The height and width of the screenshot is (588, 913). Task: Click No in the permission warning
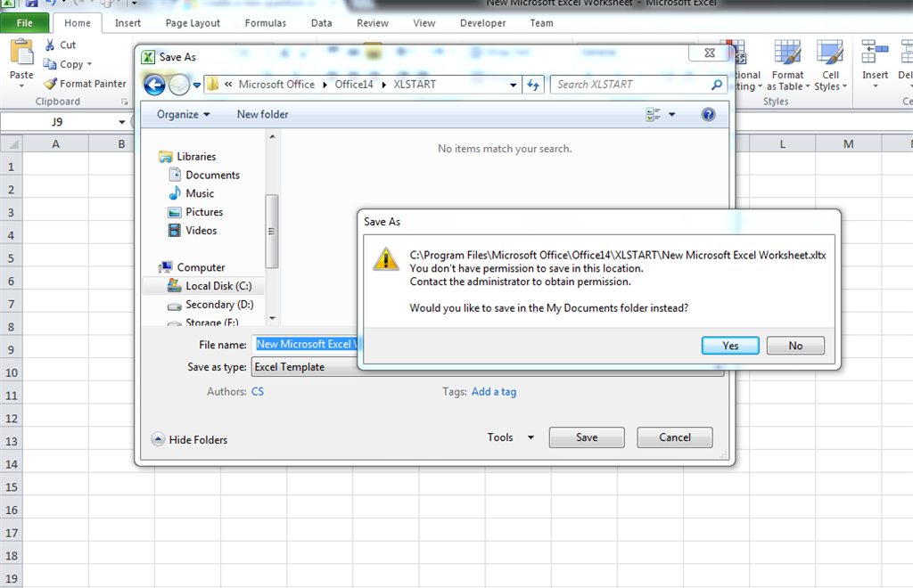point(795,346)
